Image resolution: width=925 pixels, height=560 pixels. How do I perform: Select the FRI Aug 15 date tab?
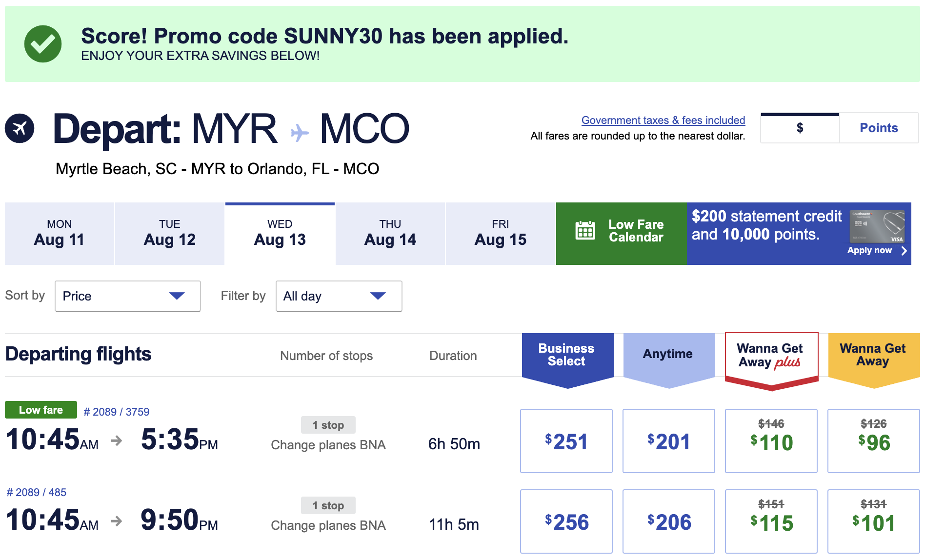pos(501,234)
